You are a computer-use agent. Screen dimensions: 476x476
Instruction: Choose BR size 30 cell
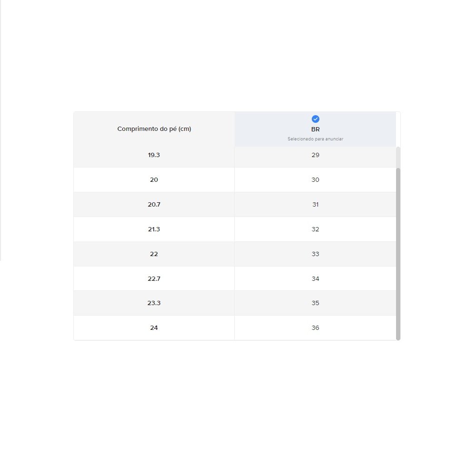[315, 180]
